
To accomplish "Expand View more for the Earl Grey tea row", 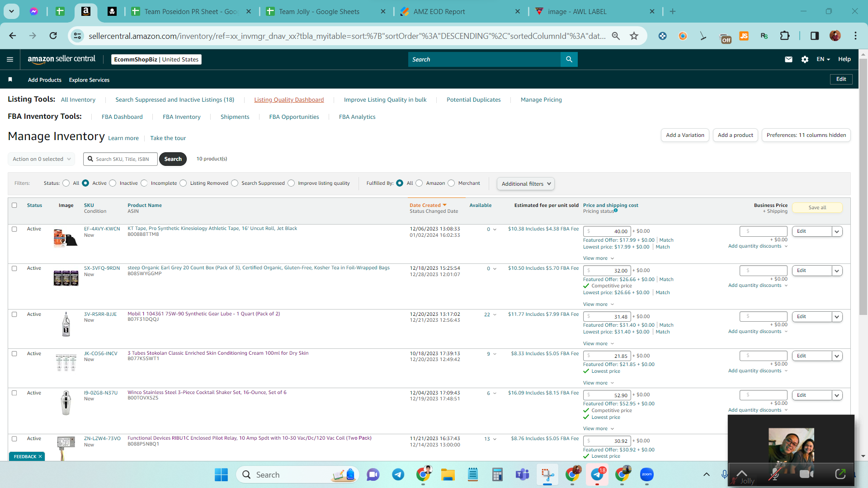I will point(599,304).
